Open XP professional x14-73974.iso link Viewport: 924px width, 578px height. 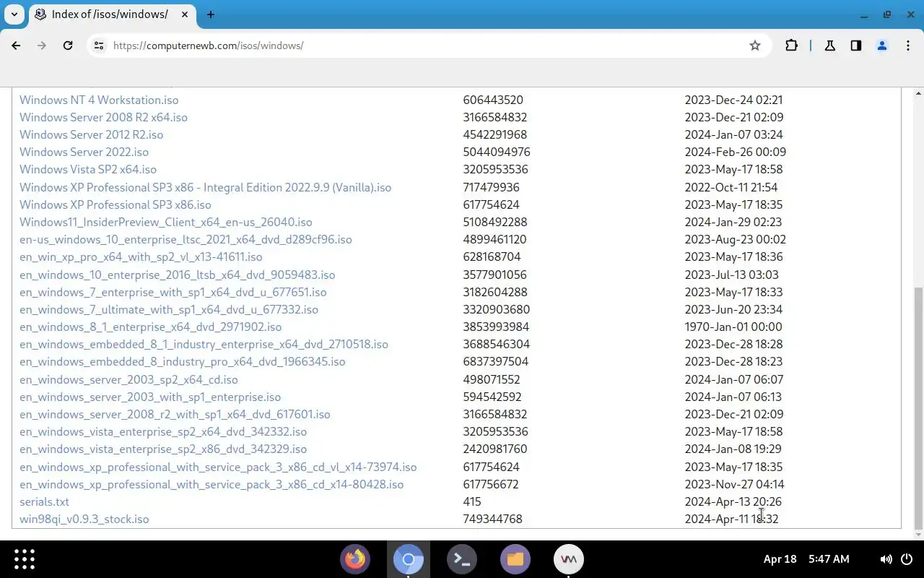tap(218, 467)
